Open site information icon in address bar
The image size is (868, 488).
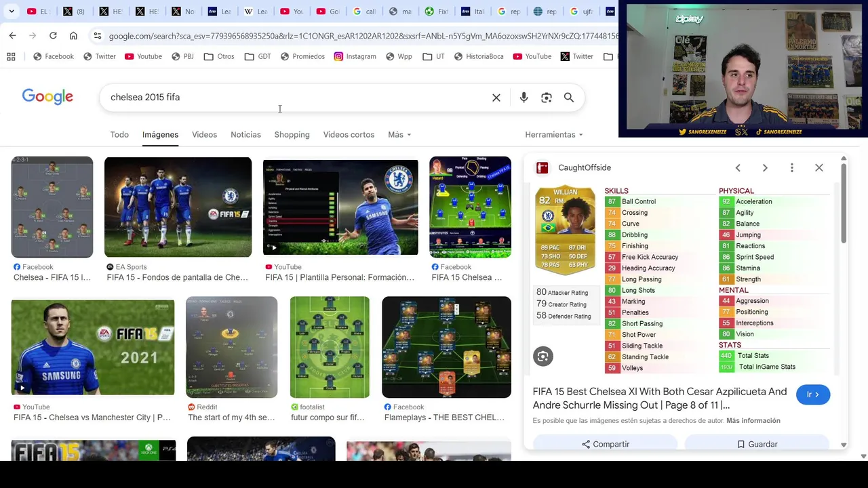point(98,36)
